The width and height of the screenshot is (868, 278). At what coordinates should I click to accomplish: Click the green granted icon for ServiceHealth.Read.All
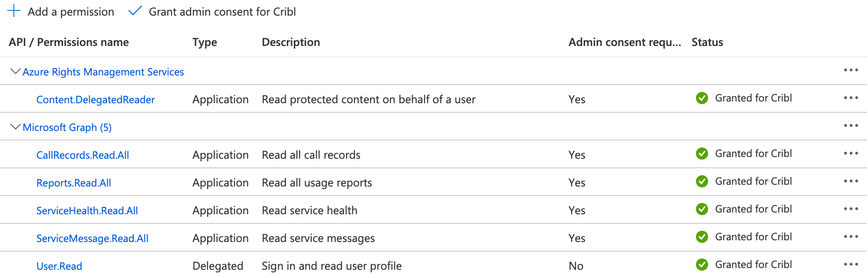[x=702, y=209]
